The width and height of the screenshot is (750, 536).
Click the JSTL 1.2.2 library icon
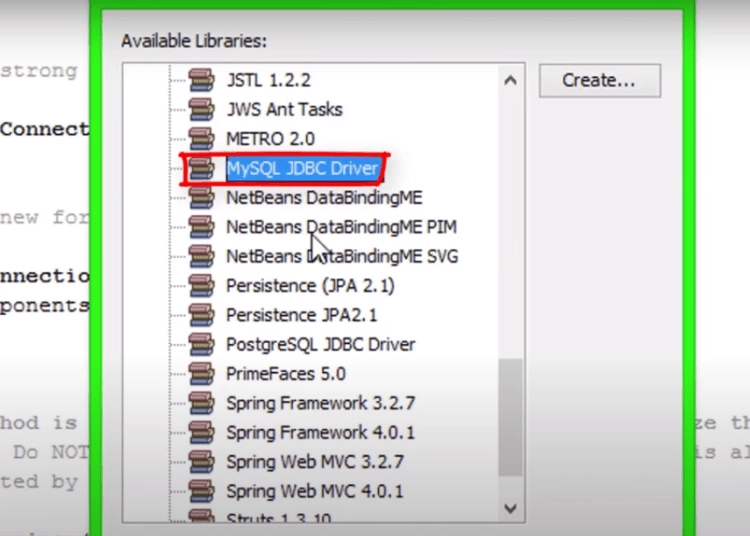201,80
